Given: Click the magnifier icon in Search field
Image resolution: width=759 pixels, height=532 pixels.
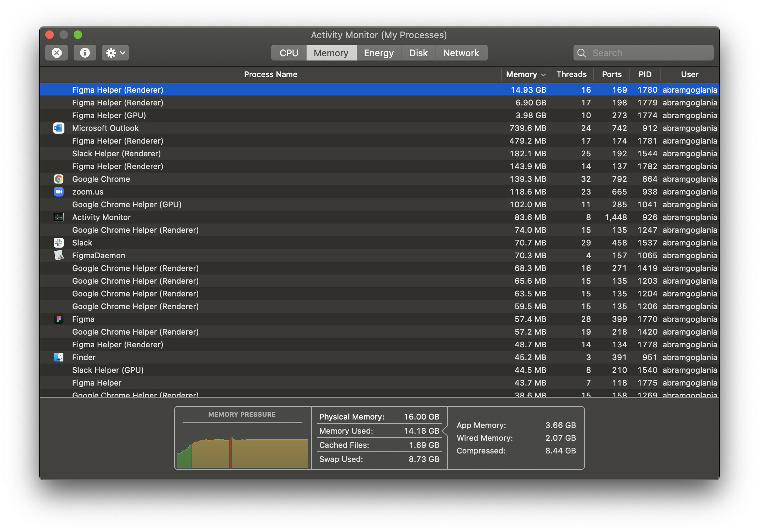Looking at the screenshot, I should [581, 53].
